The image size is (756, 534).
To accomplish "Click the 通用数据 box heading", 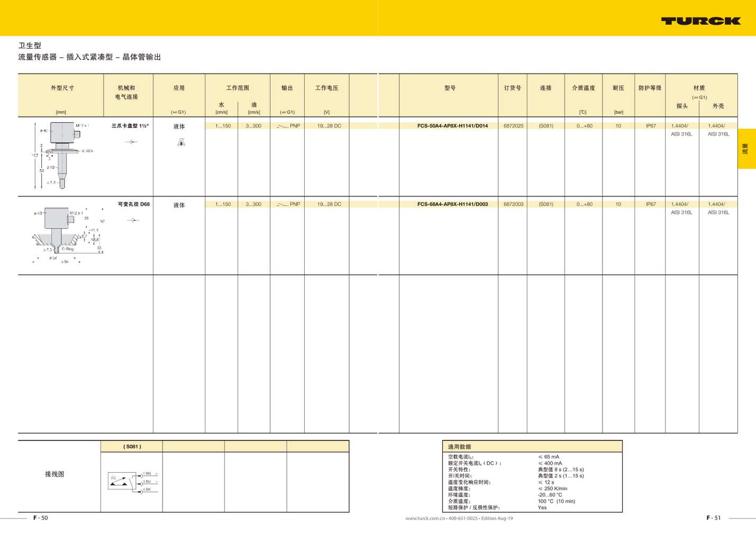I will 459,447.
